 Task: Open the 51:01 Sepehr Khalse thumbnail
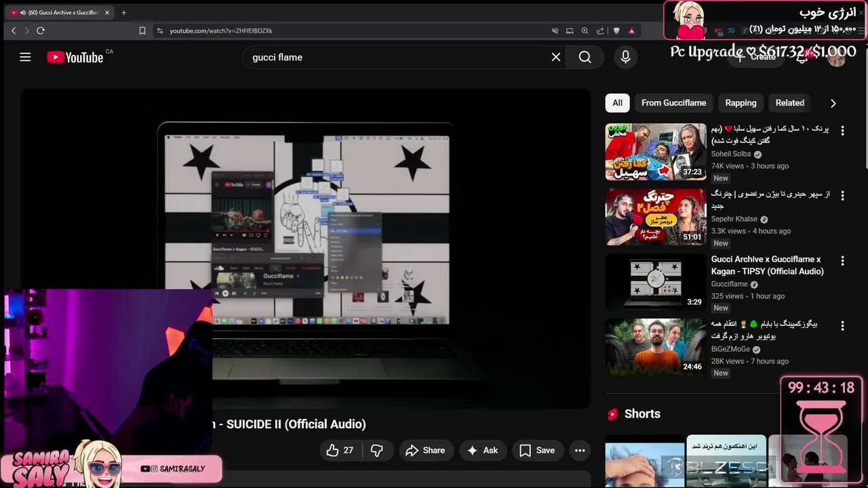point(656,217)
